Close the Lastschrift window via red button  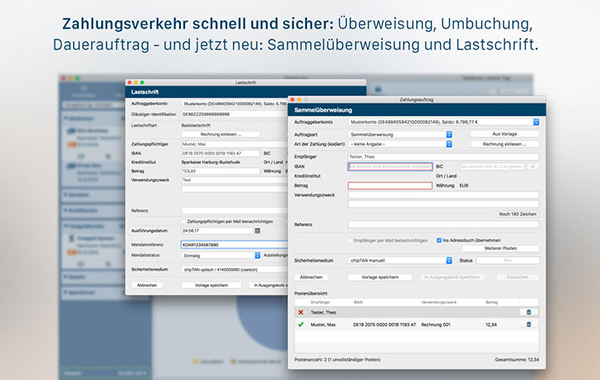pyautogui.click(x=130, y=83)
